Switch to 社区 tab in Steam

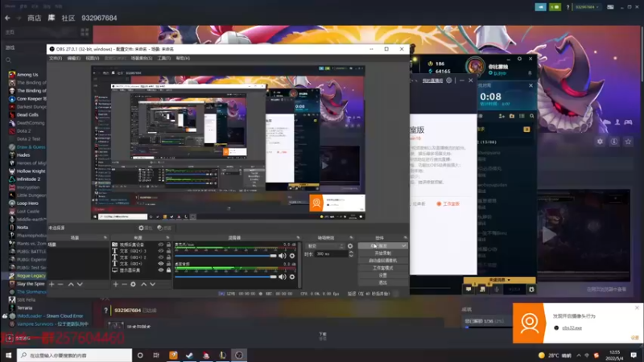pos(68,18)
